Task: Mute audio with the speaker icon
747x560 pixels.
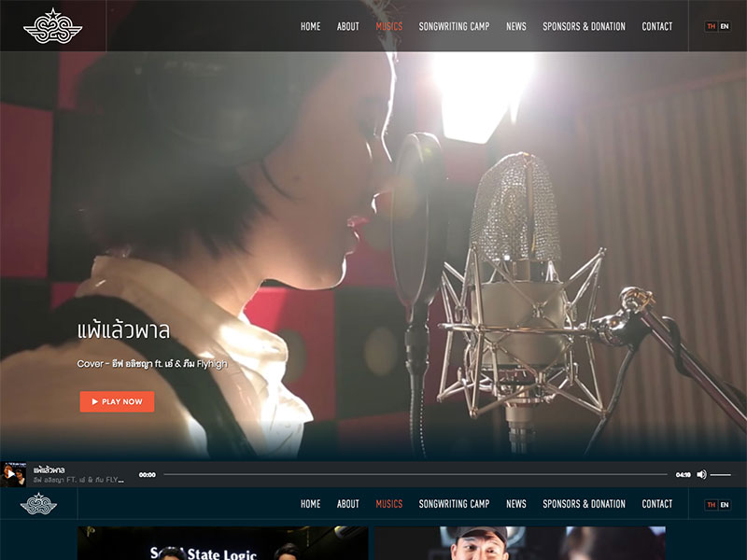Action: pos(701,474)
